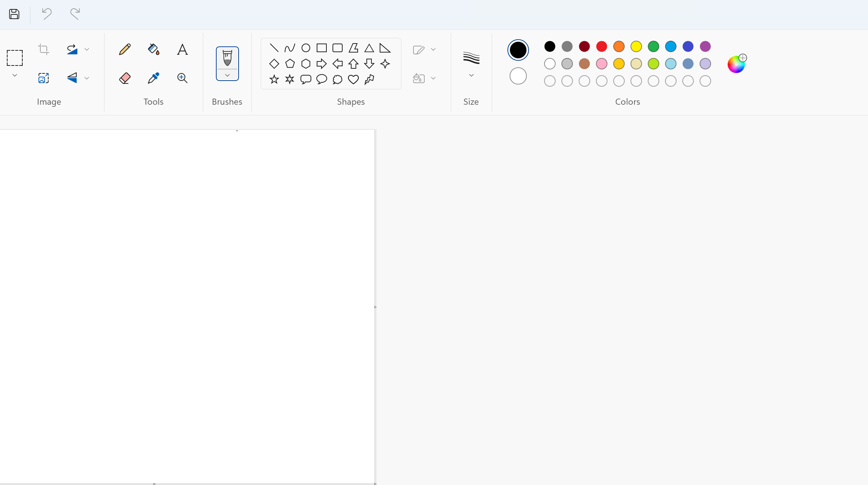
Task: Choose the pink color swatch
Action: 602,64
